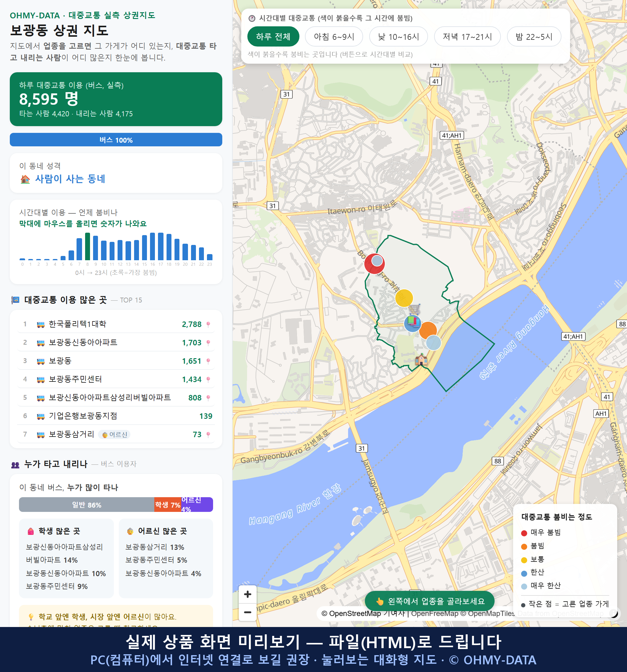Select the small grey-blue dot on the red marker

pyautogui.click(x=377, y=261)
